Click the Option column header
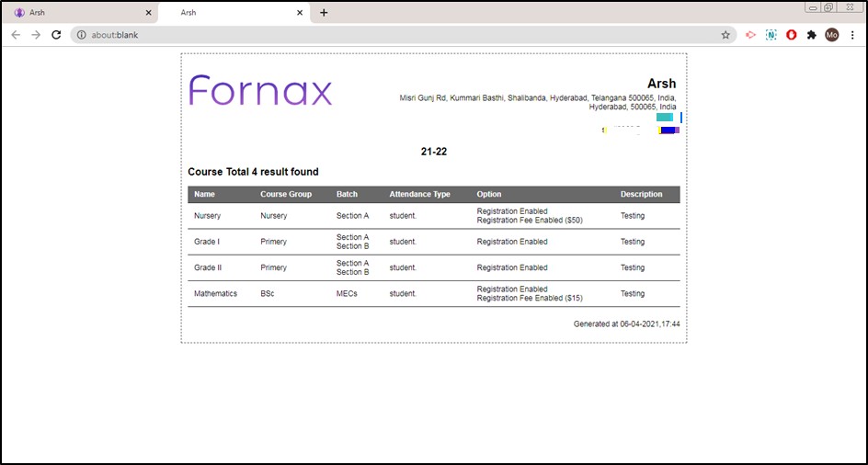The image size is (868, 465). tap(489, 194)
